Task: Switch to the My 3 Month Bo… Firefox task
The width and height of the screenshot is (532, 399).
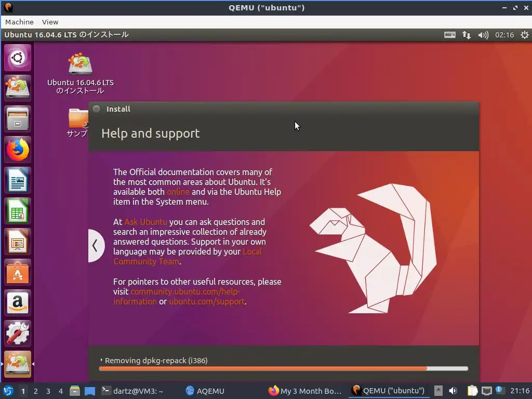Action: (x=304, y=391)
